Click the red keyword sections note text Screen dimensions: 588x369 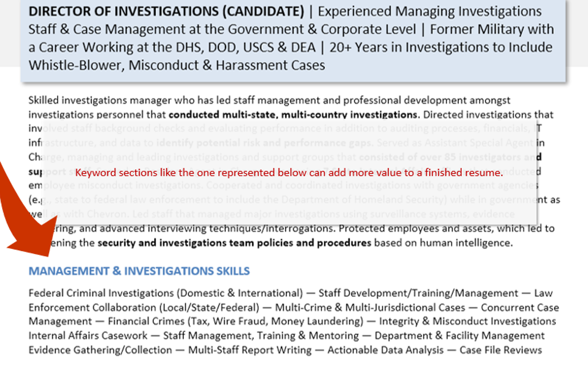[289, 173]
